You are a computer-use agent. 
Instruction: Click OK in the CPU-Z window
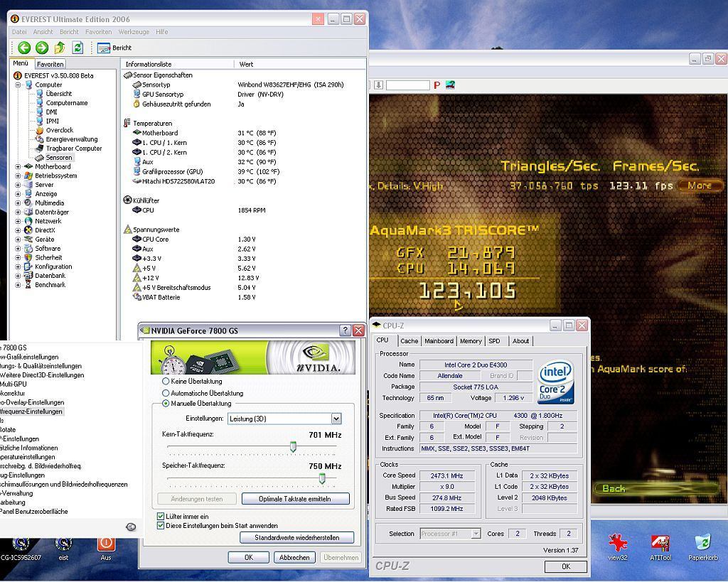coord(565,566)
